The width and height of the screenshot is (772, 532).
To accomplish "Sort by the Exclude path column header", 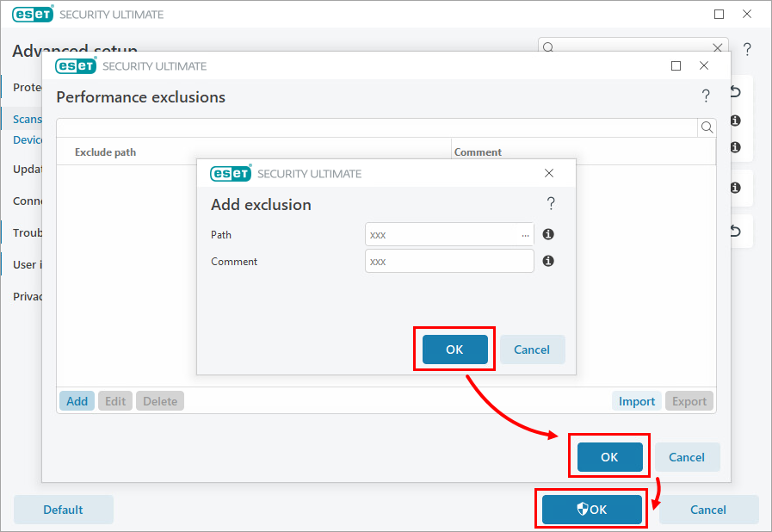I will (x=105, y=152).
